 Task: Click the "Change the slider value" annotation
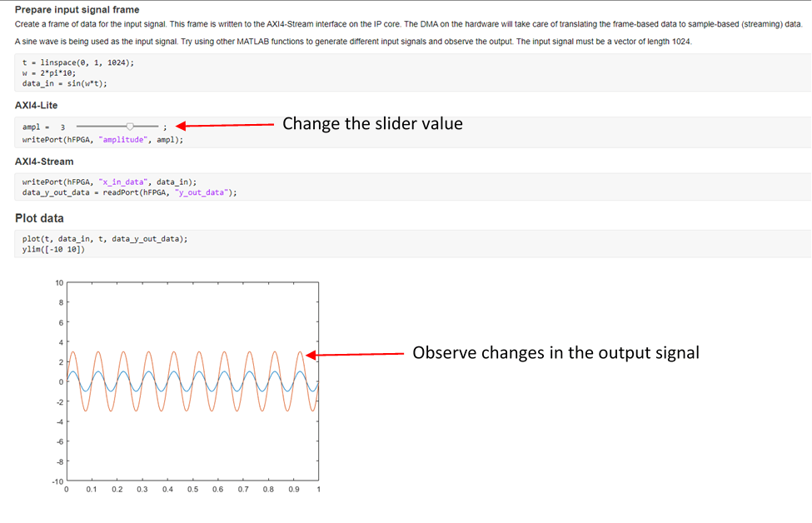click(372, 123)
